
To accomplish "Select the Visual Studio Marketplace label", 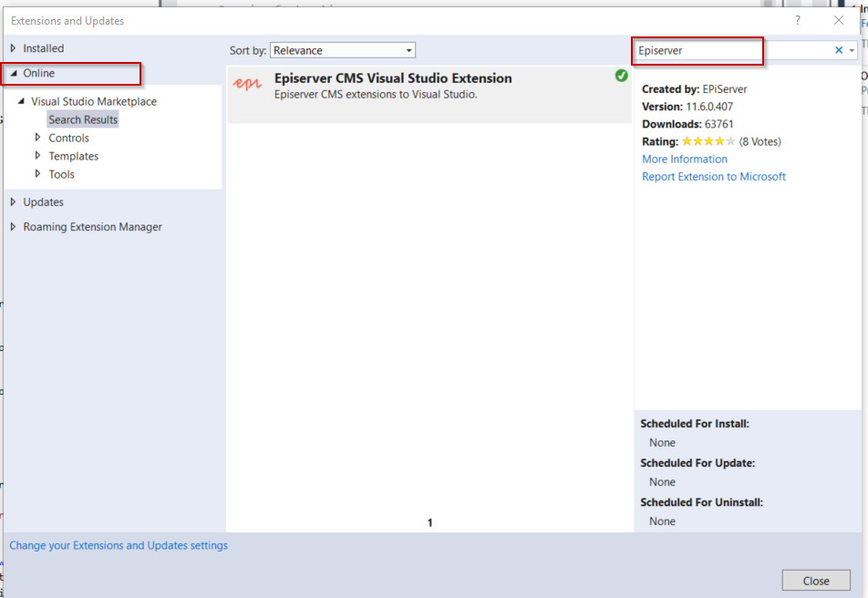I will [x=94, y=101].
